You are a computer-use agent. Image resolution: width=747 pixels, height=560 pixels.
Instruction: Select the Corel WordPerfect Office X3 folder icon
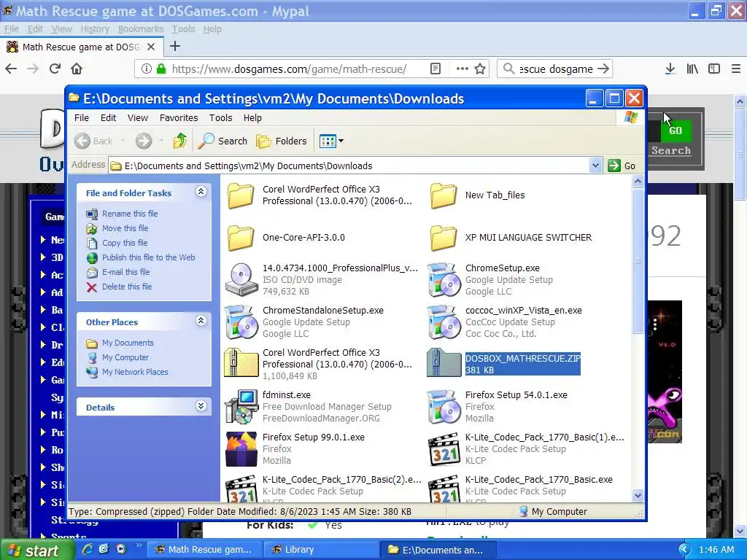(x=241, y=195)
